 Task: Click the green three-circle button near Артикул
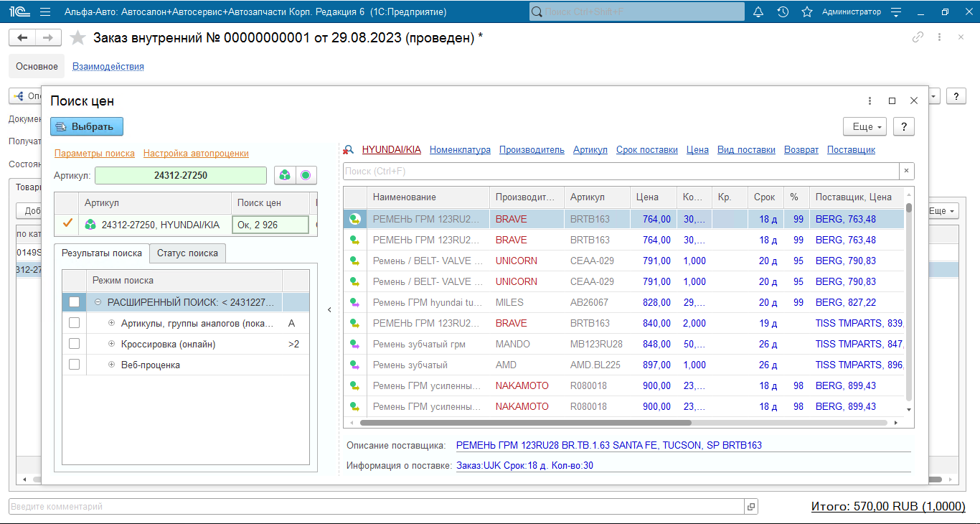(x=285, y=175)
